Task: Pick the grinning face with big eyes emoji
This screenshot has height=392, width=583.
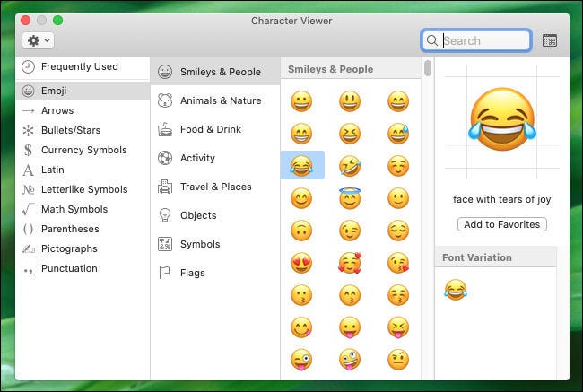Action: (x=350, y=101)
